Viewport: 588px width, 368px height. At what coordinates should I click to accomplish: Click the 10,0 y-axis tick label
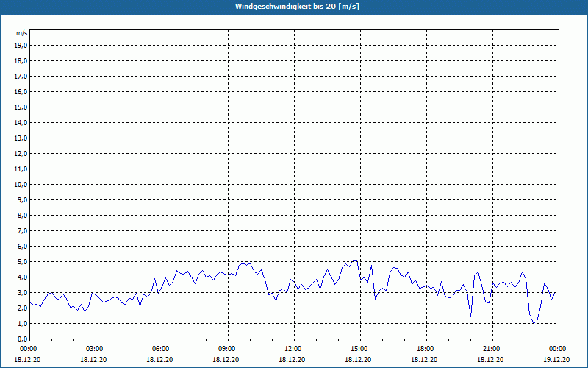21,184
